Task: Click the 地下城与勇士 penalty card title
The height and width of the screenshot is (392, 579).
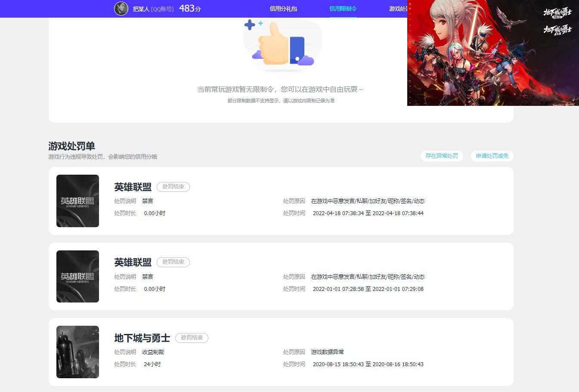Action: 142,338
